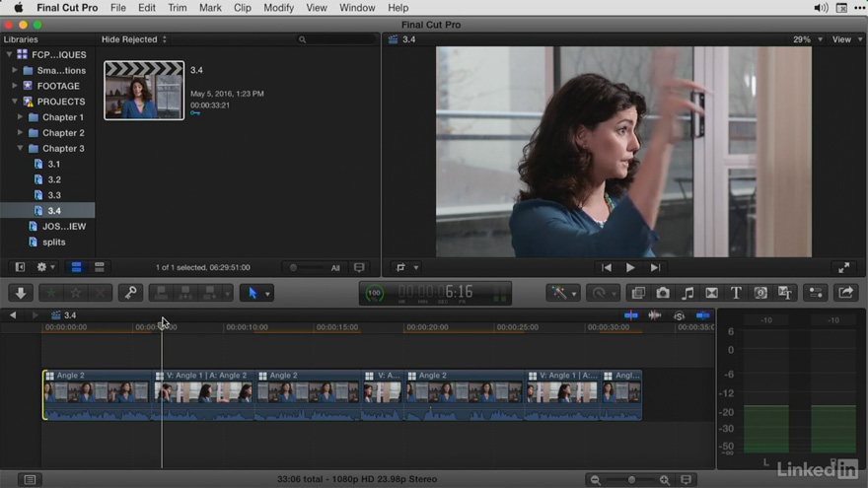
Task: Open the Enhancements magic wand menu
Action: (563, 293)
